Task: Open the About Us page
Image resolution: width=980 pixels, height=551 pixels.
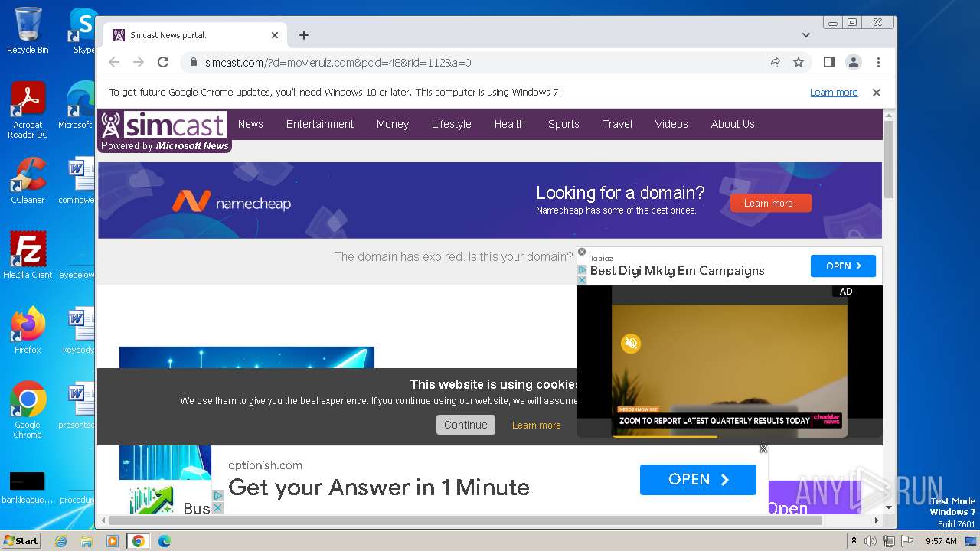Action: pos(733,124)
